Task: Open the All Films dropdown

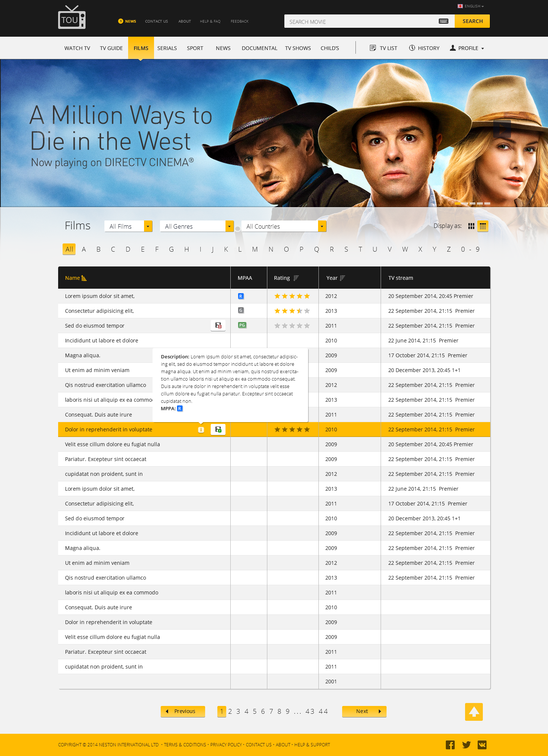Action: pos(128,226)
